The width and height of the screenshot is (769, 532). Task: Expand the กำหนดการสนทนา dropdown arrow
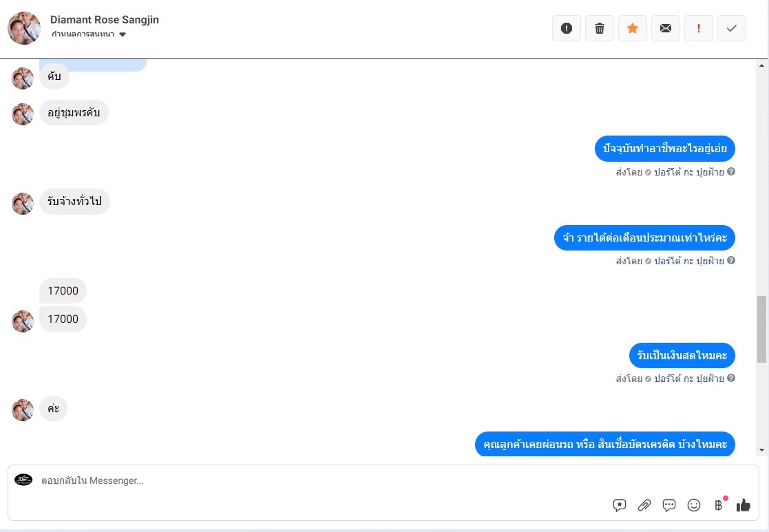click(x=123, y=34)
